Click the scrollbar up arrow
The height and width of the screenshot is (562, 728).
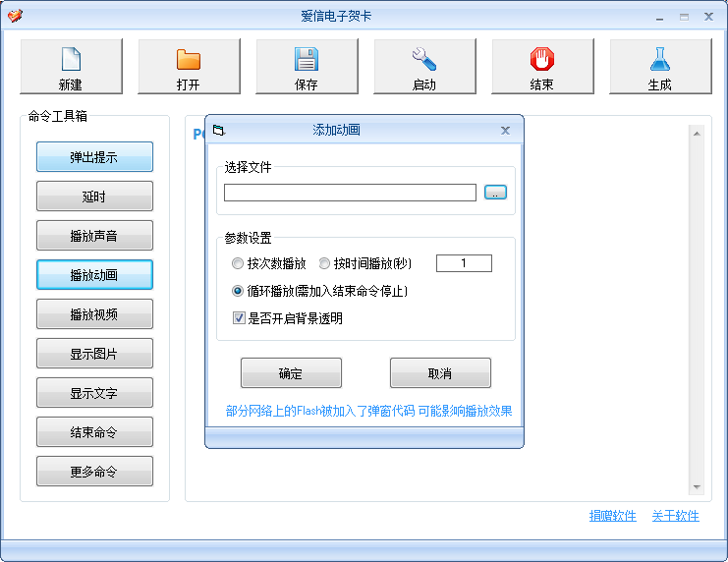pos(697,134)
